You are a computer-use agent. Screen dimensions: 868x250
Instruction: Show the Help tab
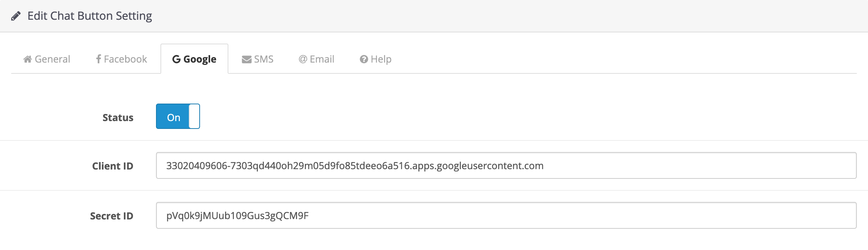click(381, 59)
